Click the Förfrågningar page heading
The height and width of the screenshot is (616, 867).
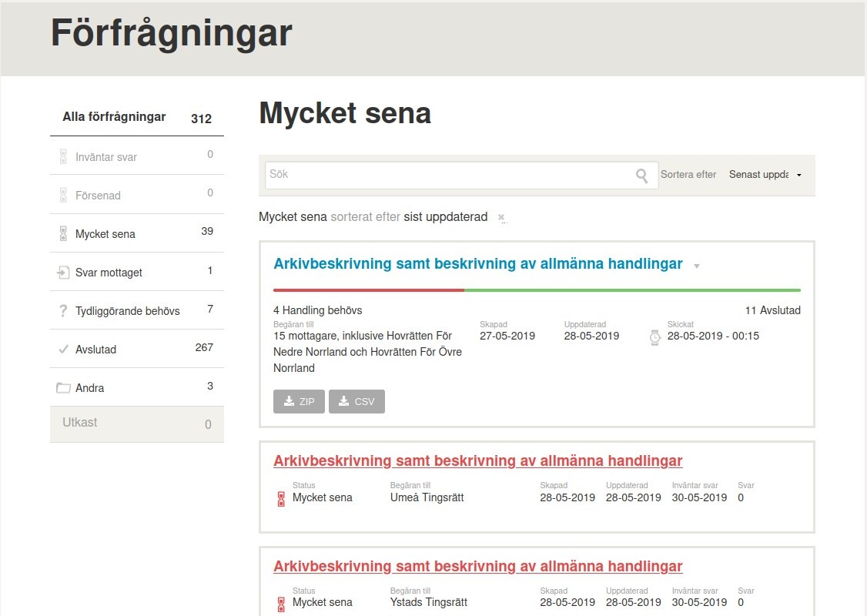(172, 33)
